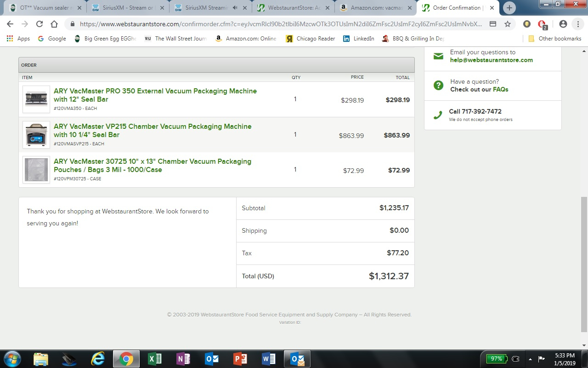This screenshot has height=368, width=588.
Task: Switch to the WebstaurantStore: Ac tab
Action: [294, 8]
